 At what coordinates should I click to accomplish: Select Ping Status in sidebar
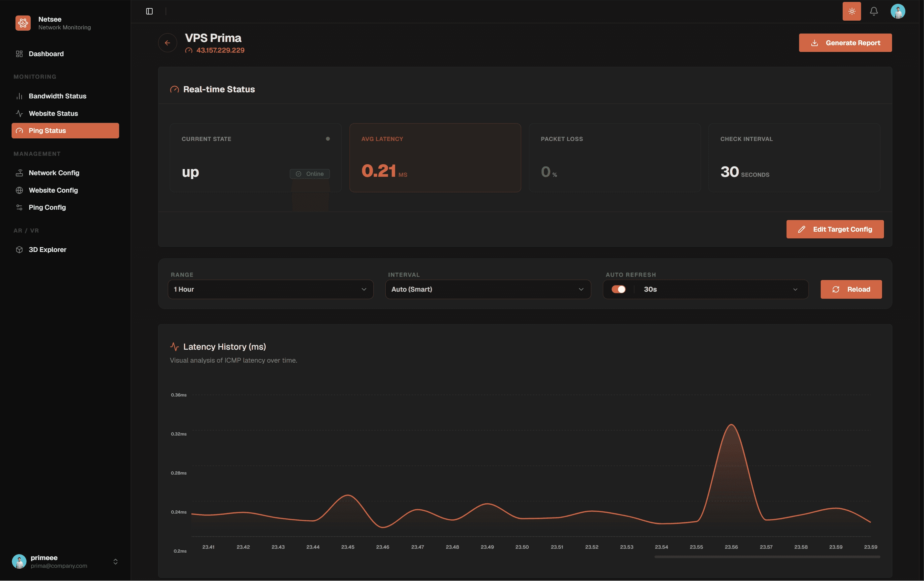65,131
